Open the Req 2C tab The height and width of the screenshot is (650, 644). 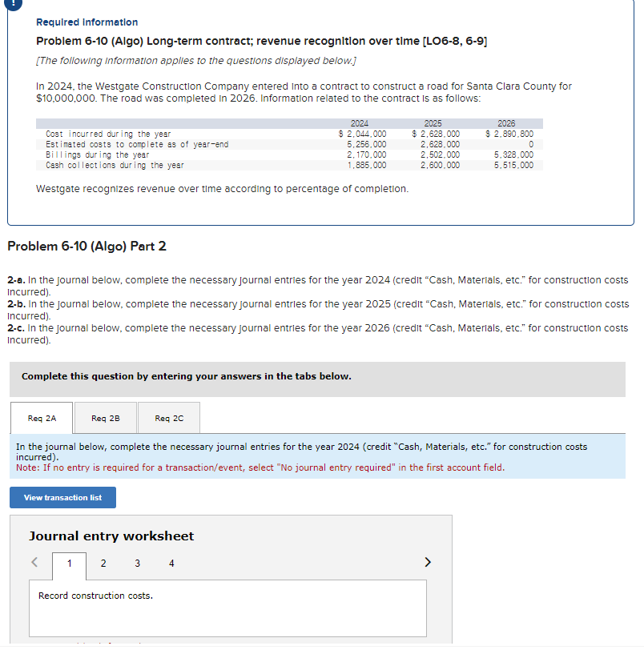point(168,417)
